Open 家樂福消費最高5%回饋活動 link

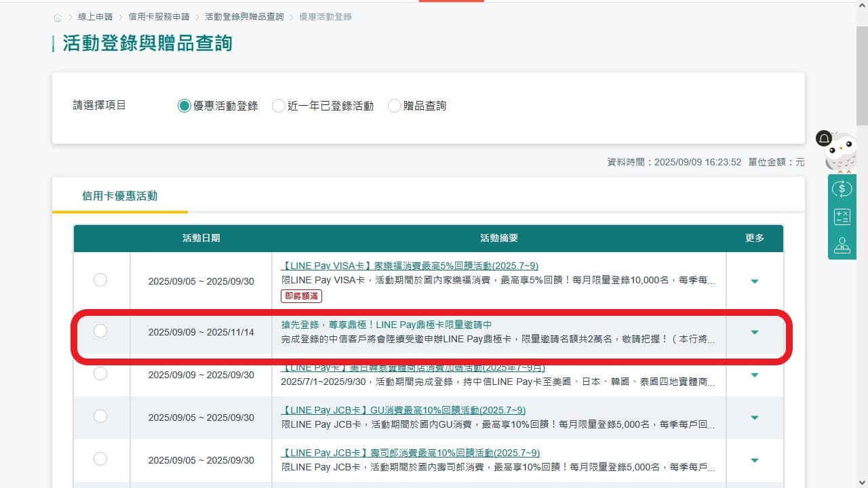[x=410, y=266]
